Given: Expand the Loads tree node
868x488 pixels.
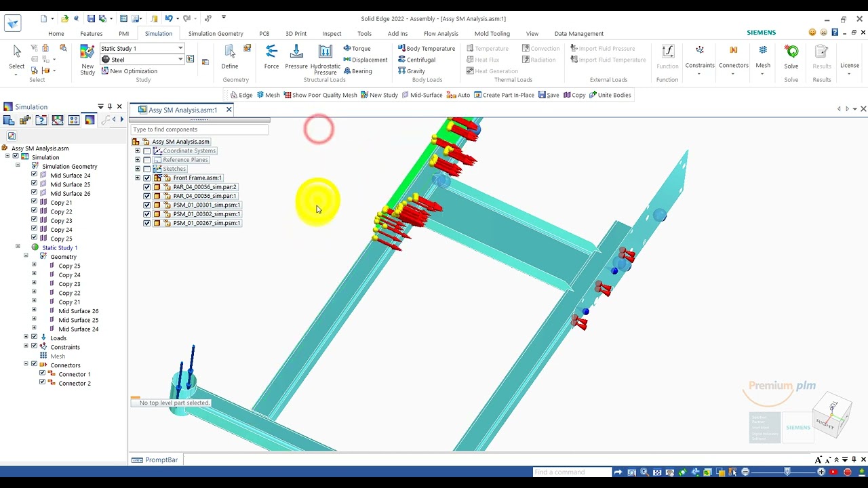Looking at the screenshot, I should (26, 338).
